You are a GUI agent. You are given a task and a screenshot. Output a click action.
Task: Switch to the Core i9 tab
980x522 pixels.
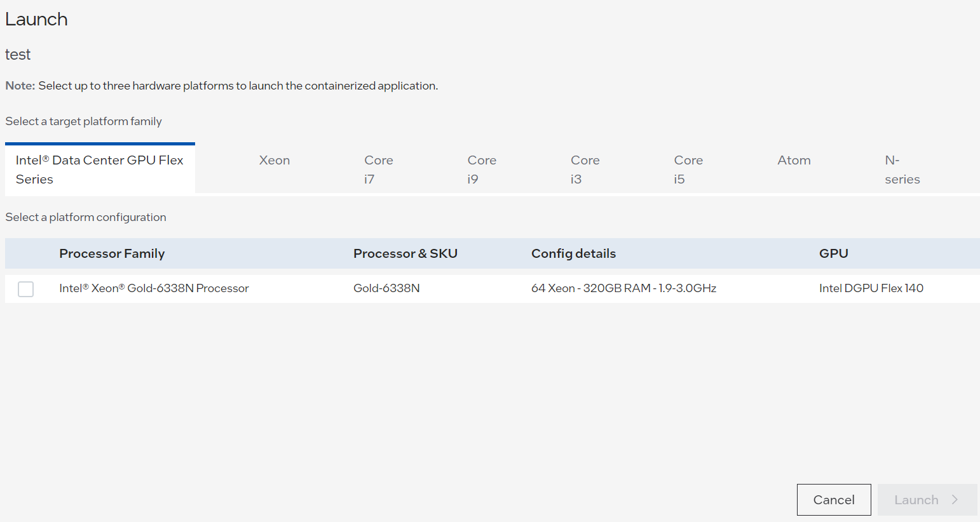[x=482, y=169]
